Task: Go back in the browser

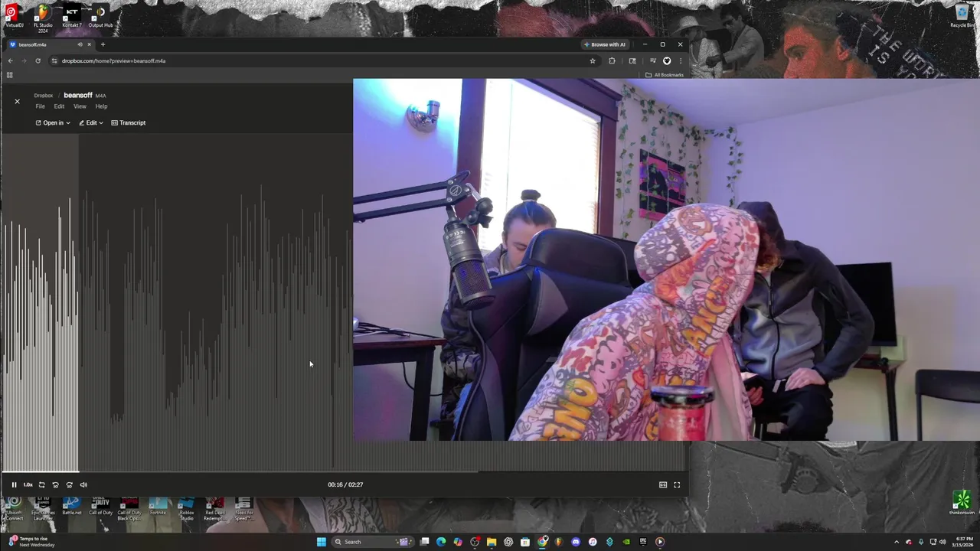Action: coord(10,60)
